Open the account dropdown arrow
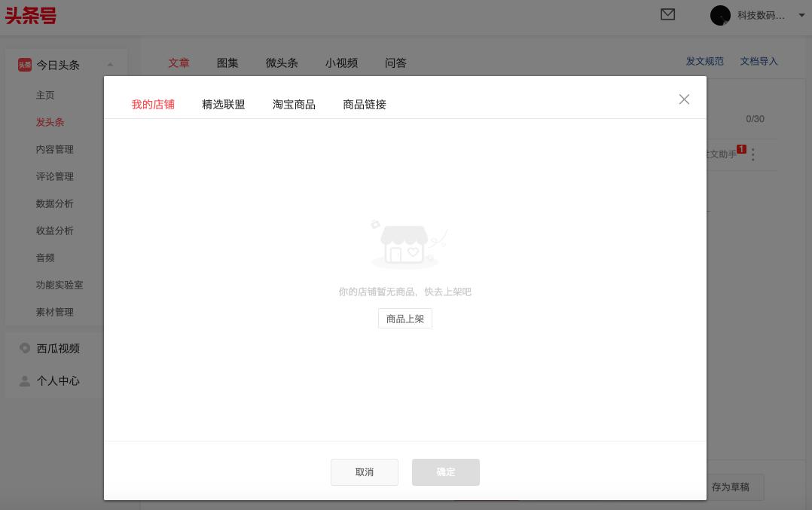812x510 pixels. point(802,15)
